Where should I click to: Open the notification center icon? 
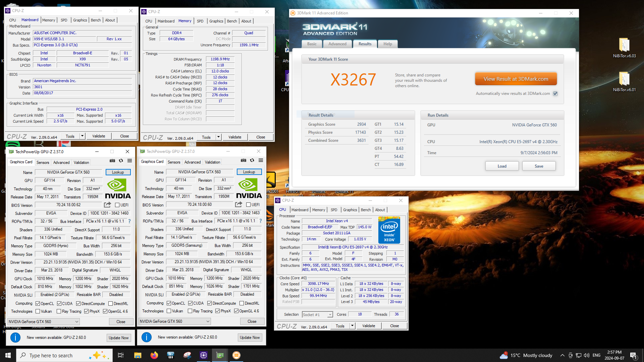tap(633, 355)
